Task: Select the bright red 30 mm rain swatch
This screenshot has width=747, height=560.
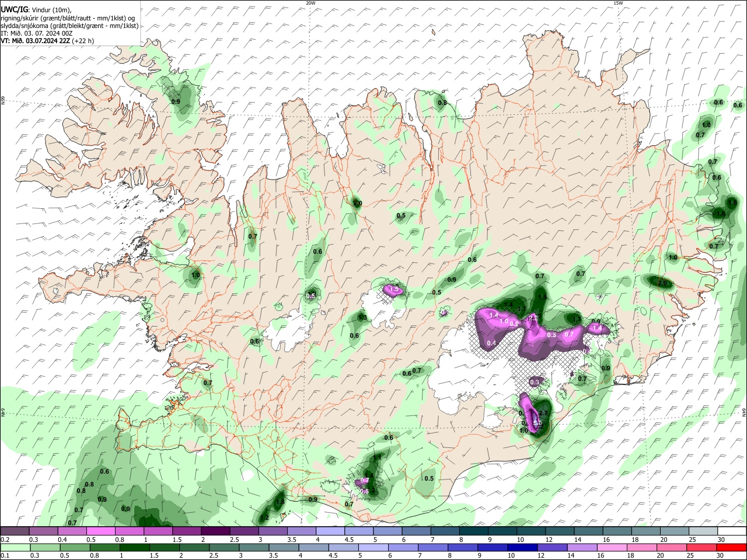Action: coord(732,548)
